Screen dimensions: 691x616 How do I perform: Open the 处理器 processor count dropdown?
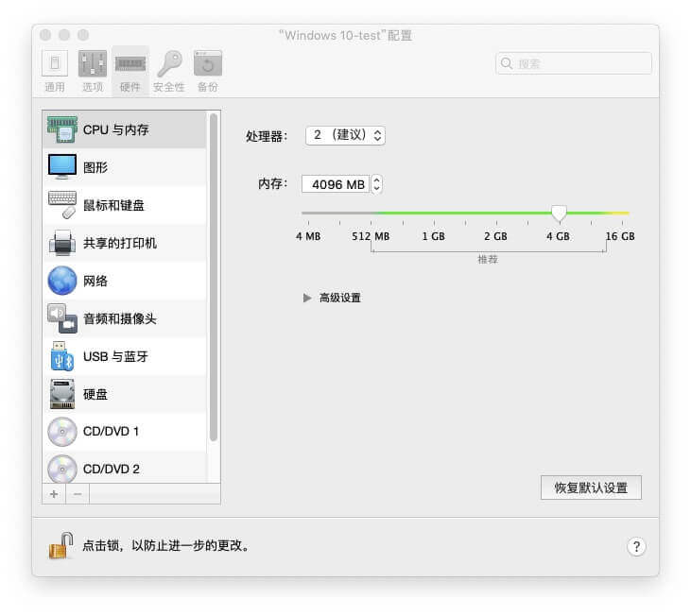click(345, 135)
